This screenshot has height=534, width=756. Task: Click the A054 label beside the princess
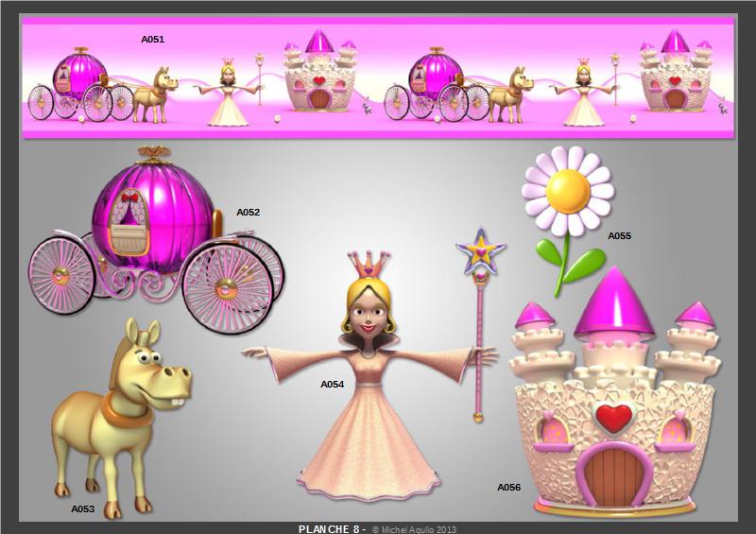332,385
